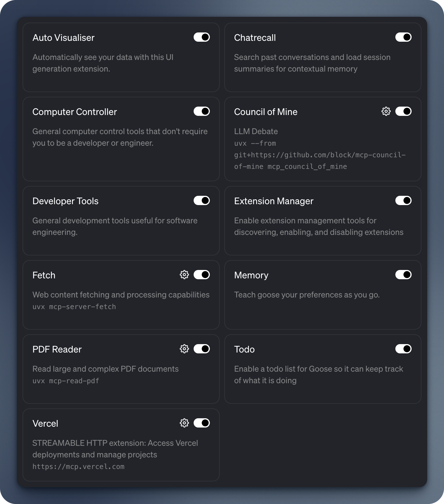444x504 pixels.
Task: Switch off Council of Mine extension
Action: (403, 111)
